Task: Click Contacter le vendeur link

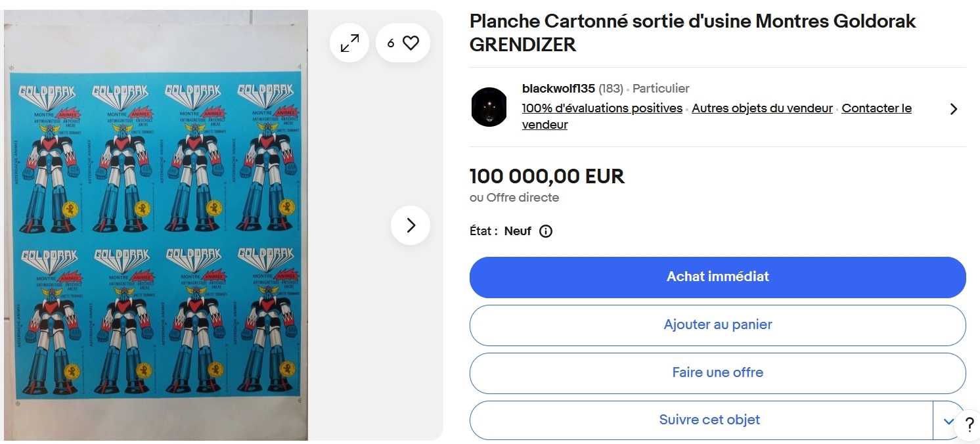Action: coord(876,108)
